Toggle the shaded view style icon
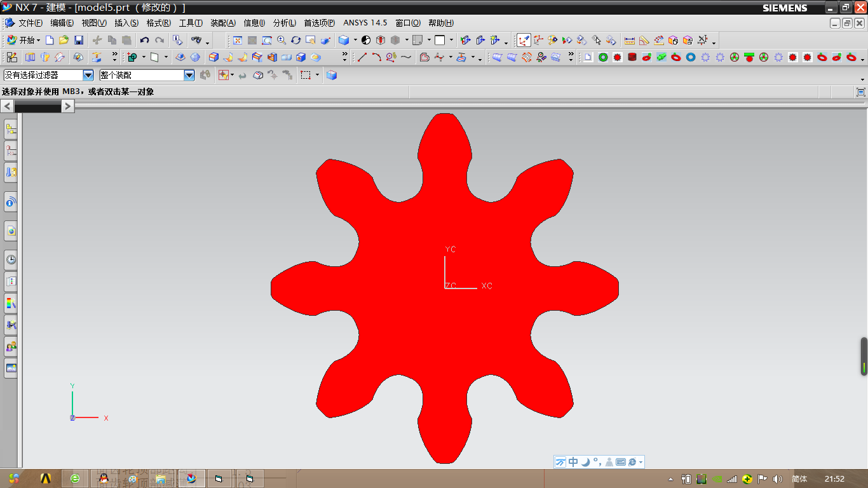 [343, 40]
